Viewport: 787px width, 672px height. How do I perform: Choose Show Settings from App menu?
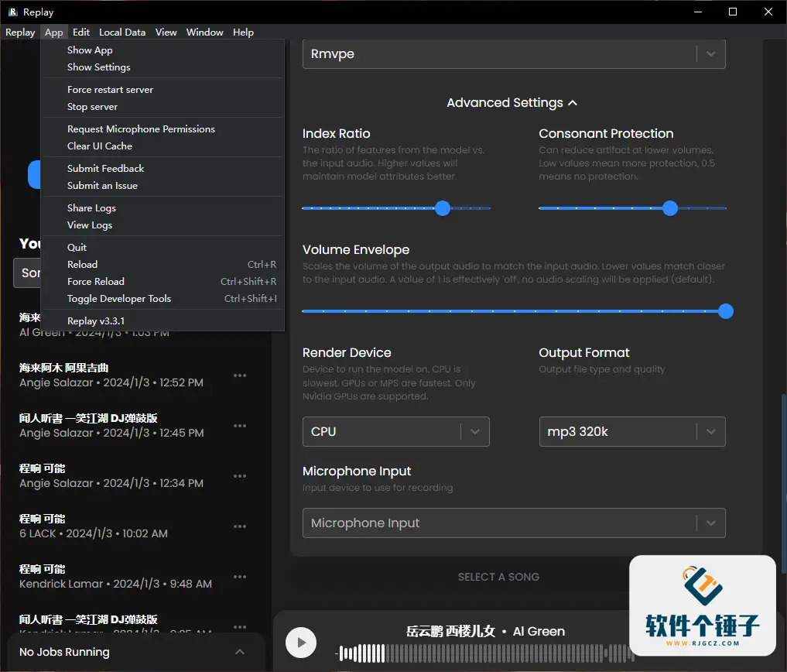click(163, 67)
